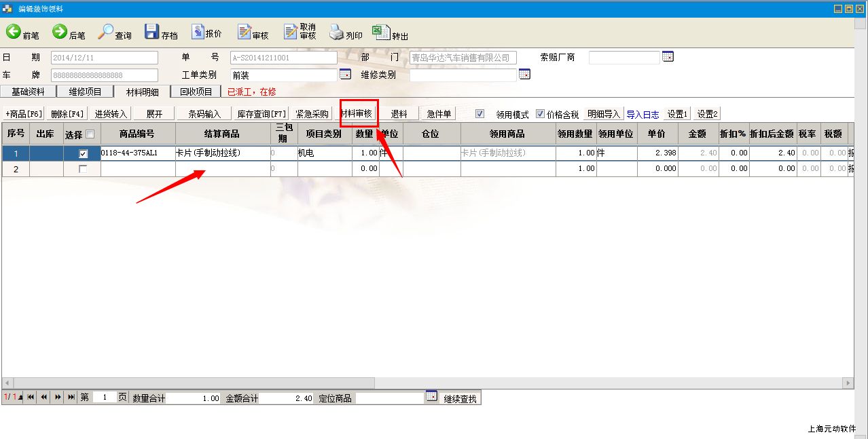Switch to the 基础资料 tab
Screen dimensions: 868x439
28,92
